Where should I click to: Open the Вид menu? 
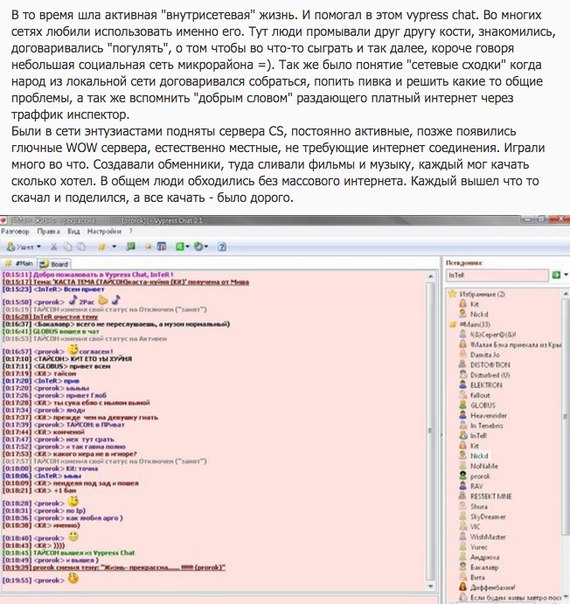74,232
